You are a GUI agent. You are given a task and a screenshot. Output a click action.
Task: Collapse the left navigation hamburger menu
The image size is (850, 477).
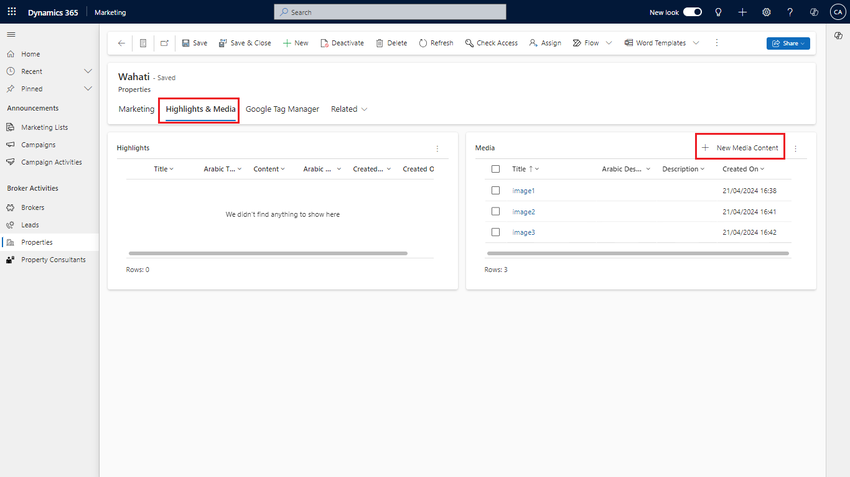pos(11,35)
